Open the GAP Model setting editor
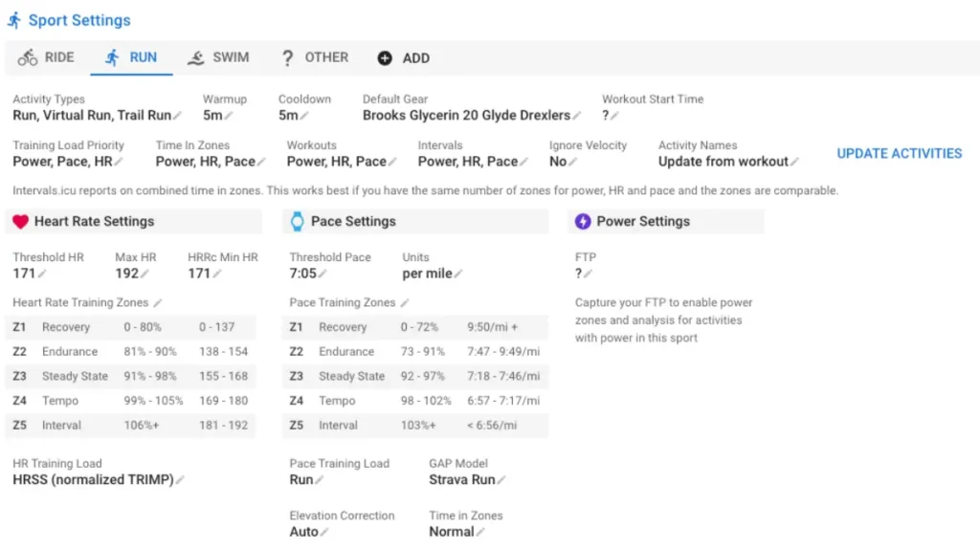Screen dimensions: 980x551 (x=500, y=479)
